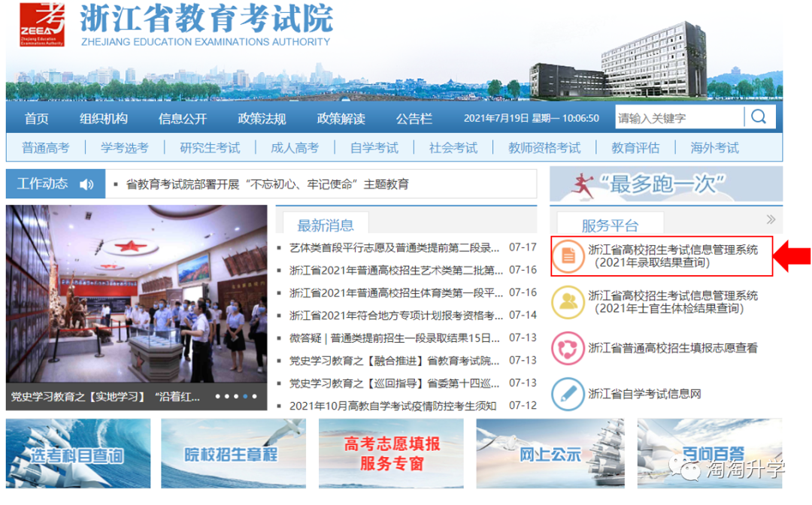Viewport: 812px width, 505px height.
Task: Select 教育评估 in the sub-navigation
Action: click(636, 148)
